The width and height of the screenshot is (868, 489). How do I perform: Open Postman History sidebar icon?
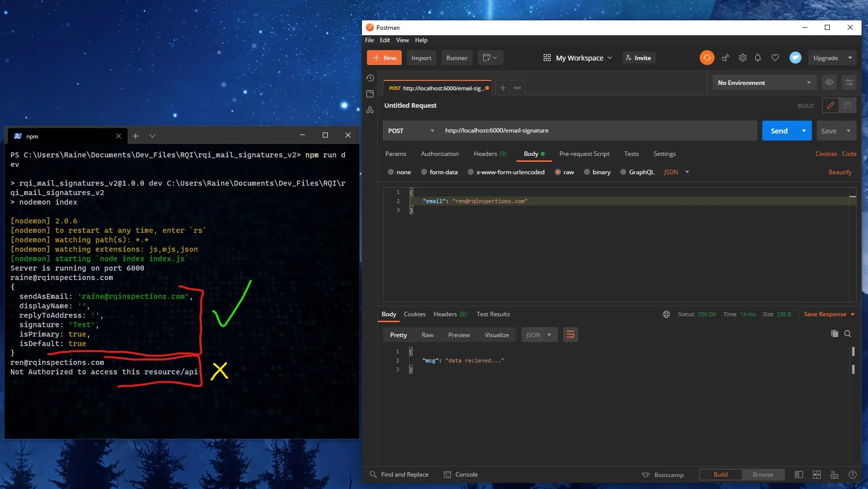pos(370,78)
